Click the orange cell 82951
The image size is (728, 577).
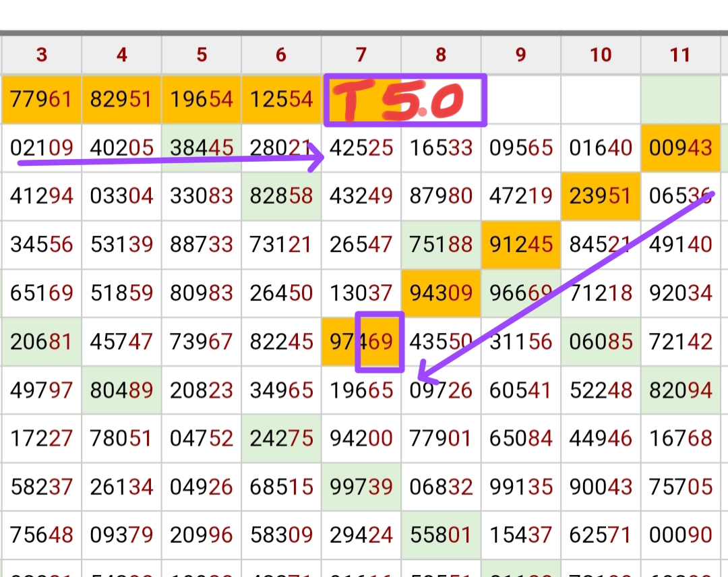[x=121, y=99]
